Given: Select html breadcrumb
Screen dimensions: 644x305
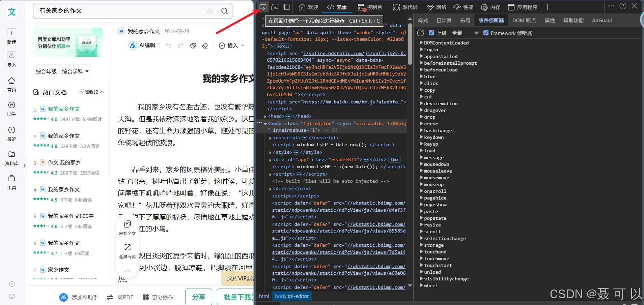Looking at the screenshot, I should point(264,296).
